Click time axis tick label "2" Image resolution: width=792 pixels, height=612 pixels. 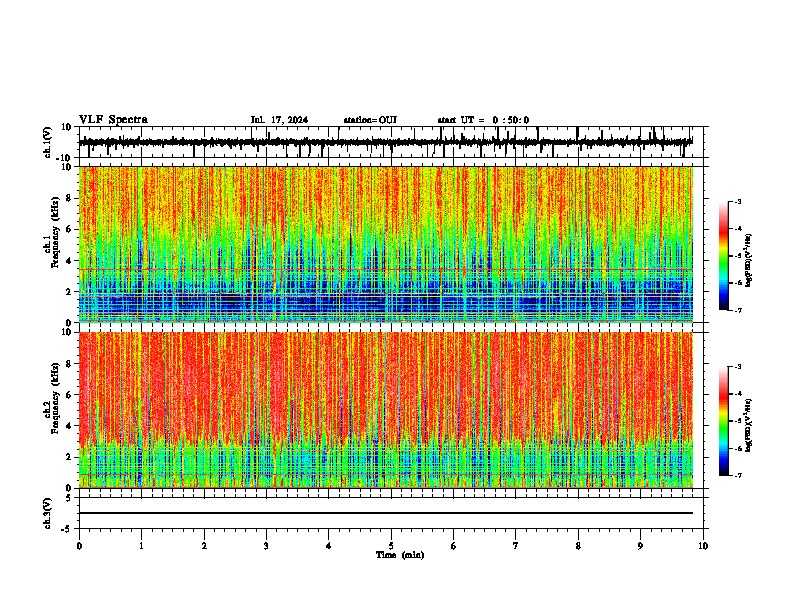click(204, 546)
